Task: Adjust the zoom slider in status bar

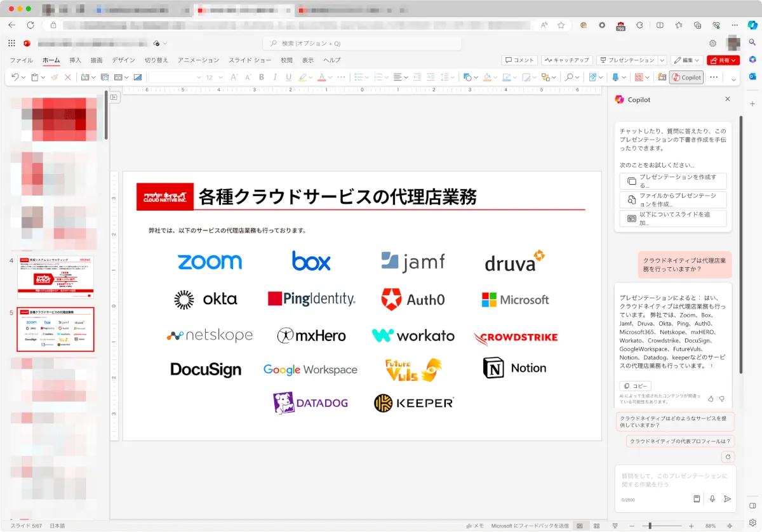Action: [x=650, y=526]
